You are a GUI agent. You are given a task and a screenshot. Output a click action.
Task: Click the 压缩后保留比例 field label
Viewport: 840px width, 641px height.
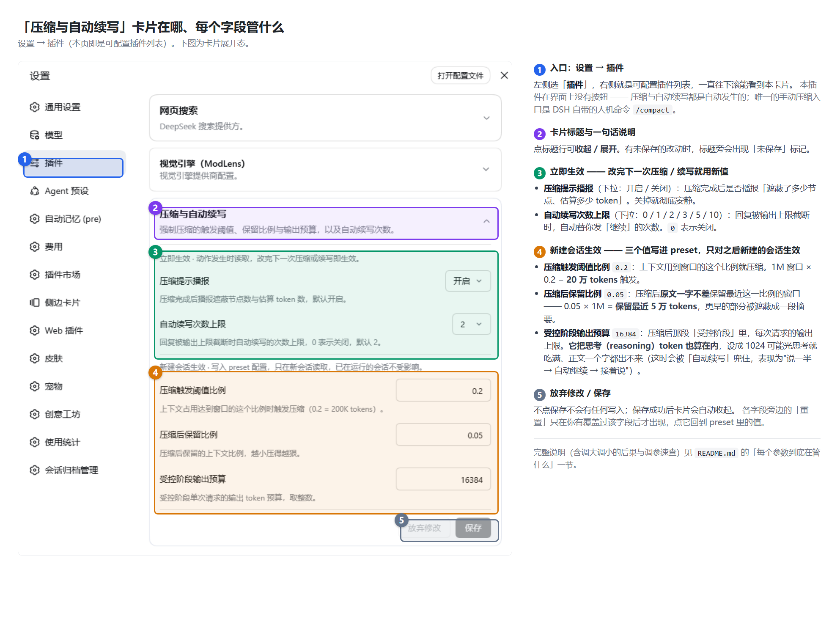point(188,435)
